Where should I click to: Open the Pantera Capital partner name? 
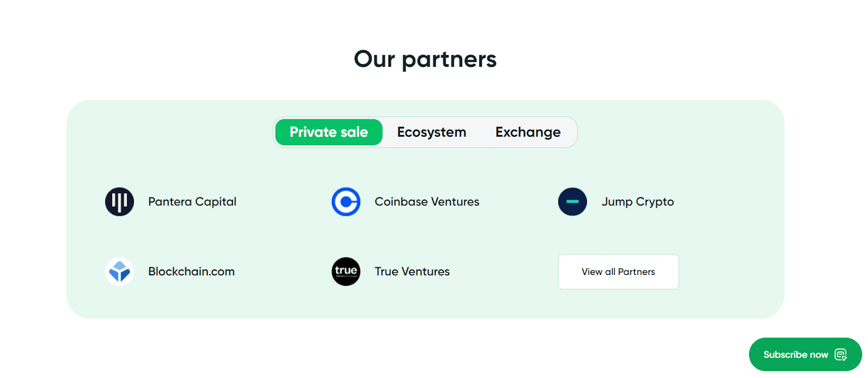tap(192, 202)
